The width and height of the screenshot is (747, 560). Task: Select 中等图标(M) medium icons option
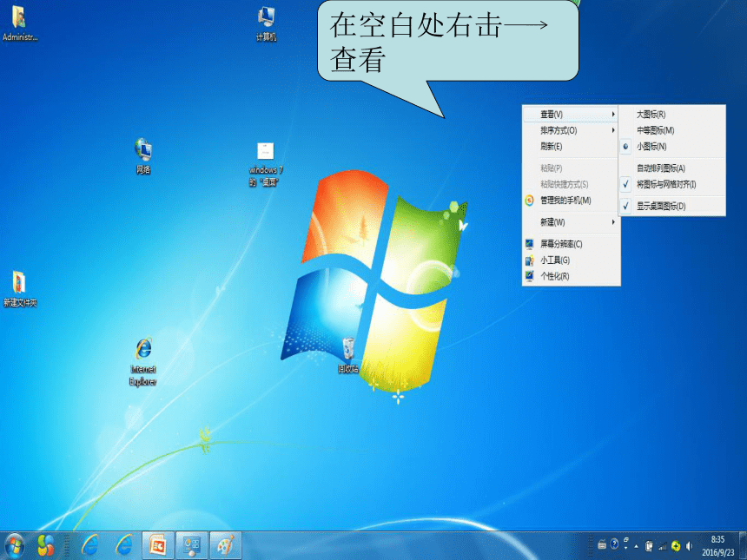(x=672, y=130)
